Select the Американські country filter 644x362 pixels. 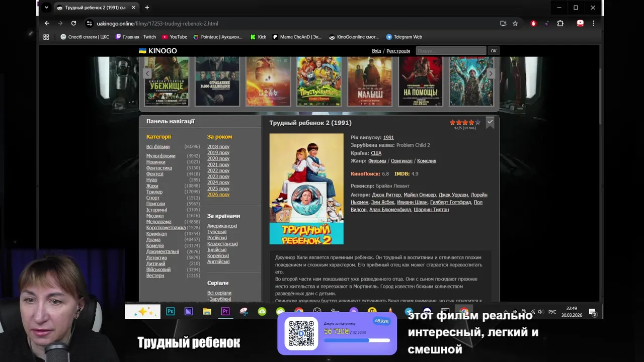[222, 226]
